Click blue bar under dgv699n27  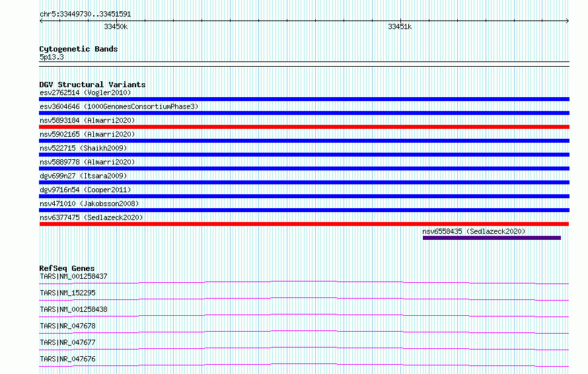click(x=304, y=182)
